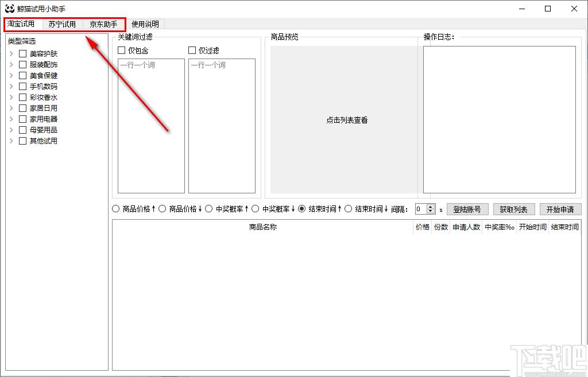The height and width of the screenshot is (377, 588).
Task: Expand the 彩妆香水 category
Action: tap(11, 97)
